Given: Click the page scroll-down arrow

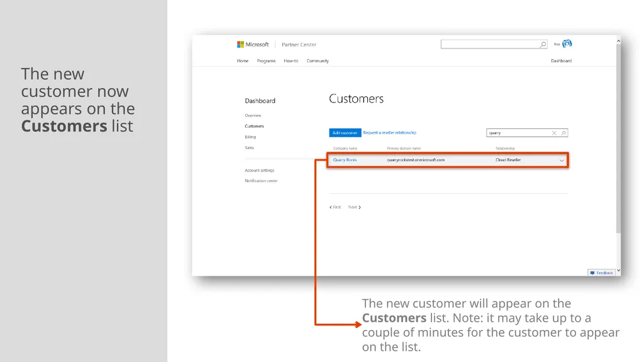Looking at the screenshot, I should pos(619,270).
